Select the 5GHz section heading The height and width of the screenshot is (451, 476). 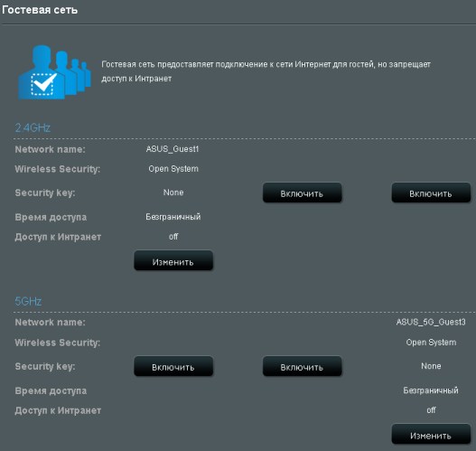tap(28, 301)
